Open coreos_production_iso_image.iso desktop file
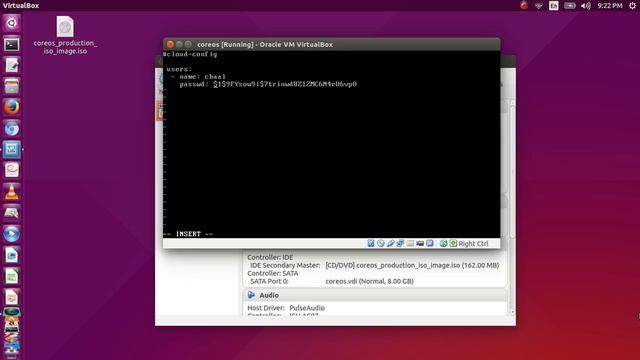The width and height of the screenshot is (640, 360). pyautogui.click(x=65, y=36)
